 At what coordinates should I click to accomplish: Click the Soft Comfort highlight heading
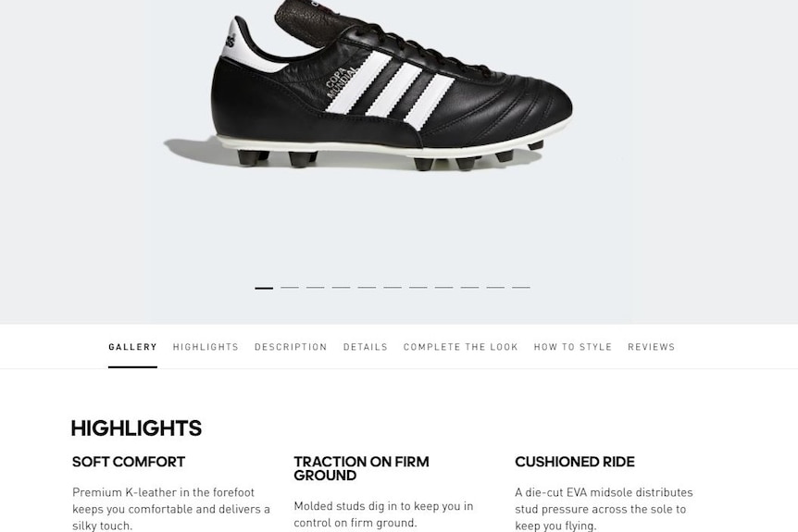coord(129,462)
